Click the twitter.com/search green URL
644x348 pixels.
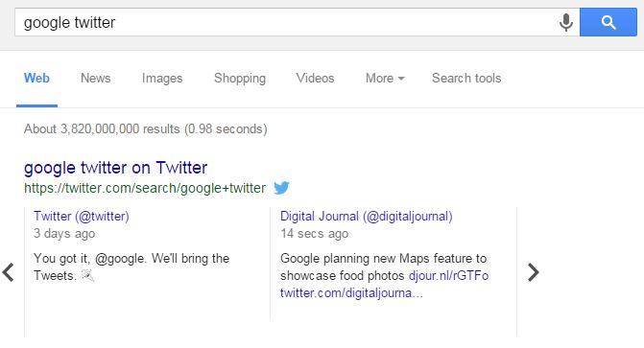click(x=145, y=188)
